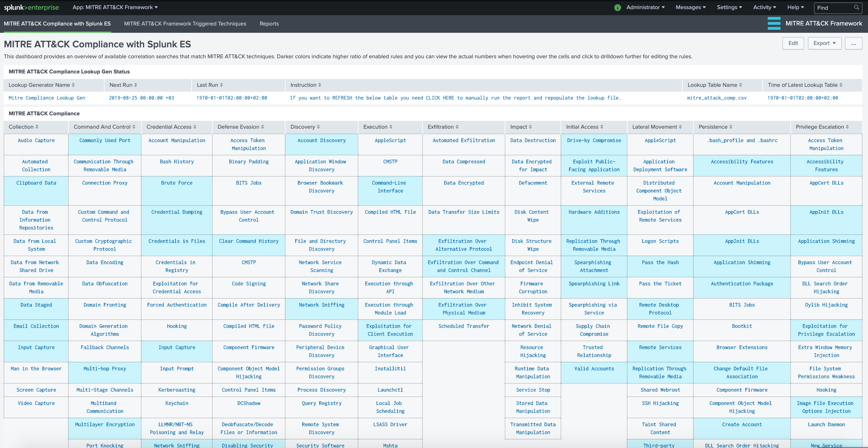
Task: Select MITRE ATT&CK Compliance with Splunk ES tab
Action: click(x=57, y=24)
